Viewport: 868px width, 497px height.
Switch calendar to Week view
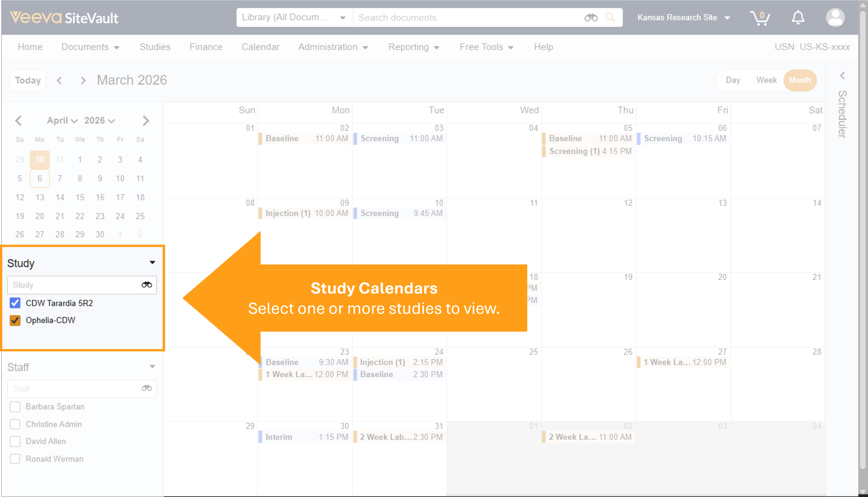pos(766,80)
